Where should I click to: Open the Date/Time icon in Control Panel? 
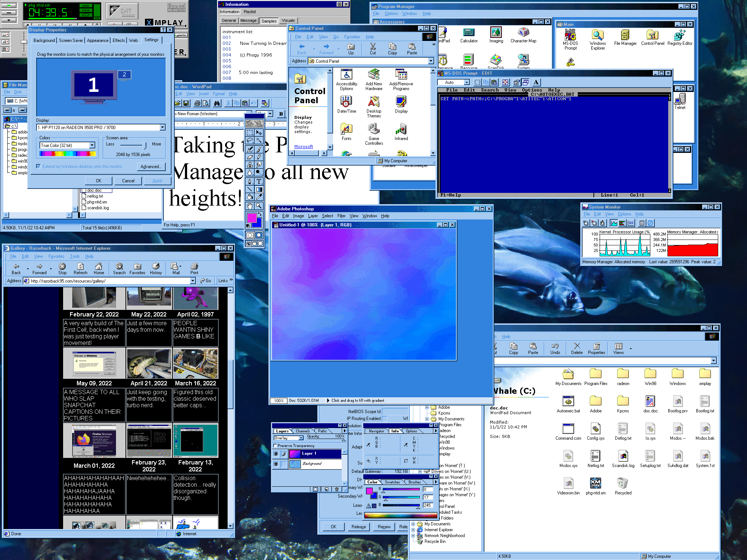(347, 105)
